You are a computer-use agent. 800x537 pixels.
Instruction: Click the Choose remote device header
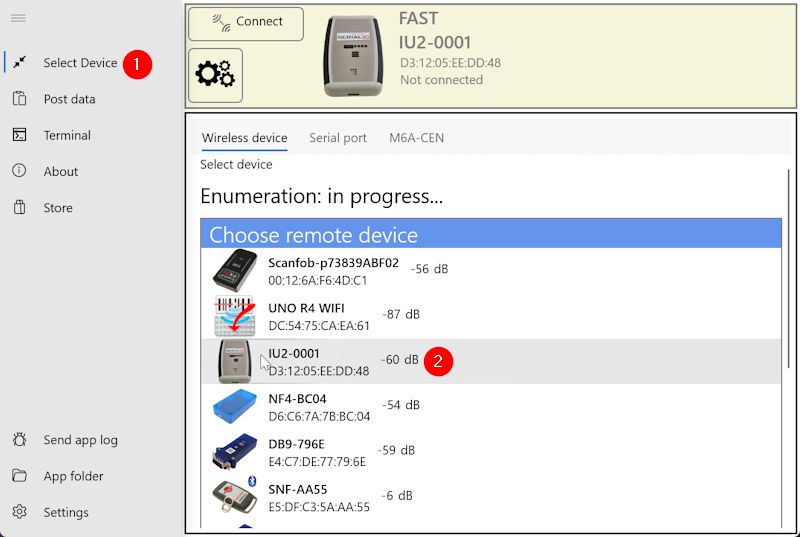click(491, 234)
